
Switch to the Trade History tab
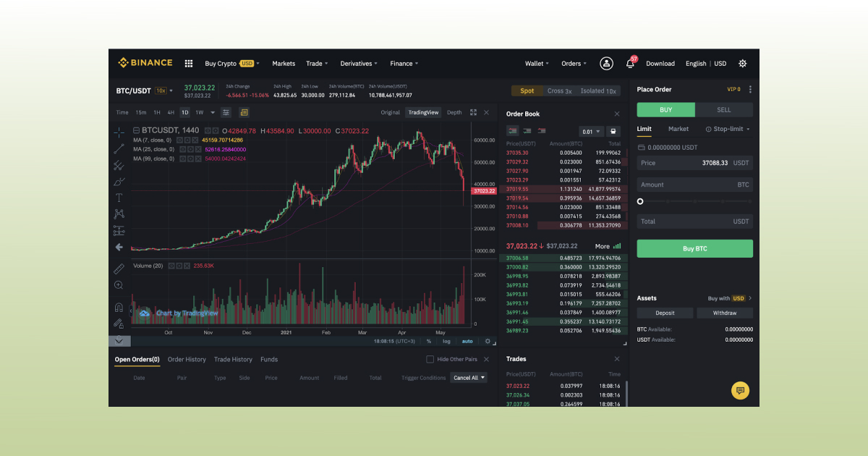point(232,359)
